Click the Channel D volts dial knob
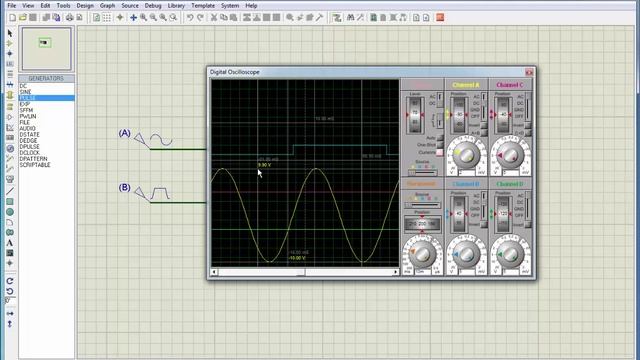This screenshot has width=640, height=360. pyautogui.click(x=510, y=253)
